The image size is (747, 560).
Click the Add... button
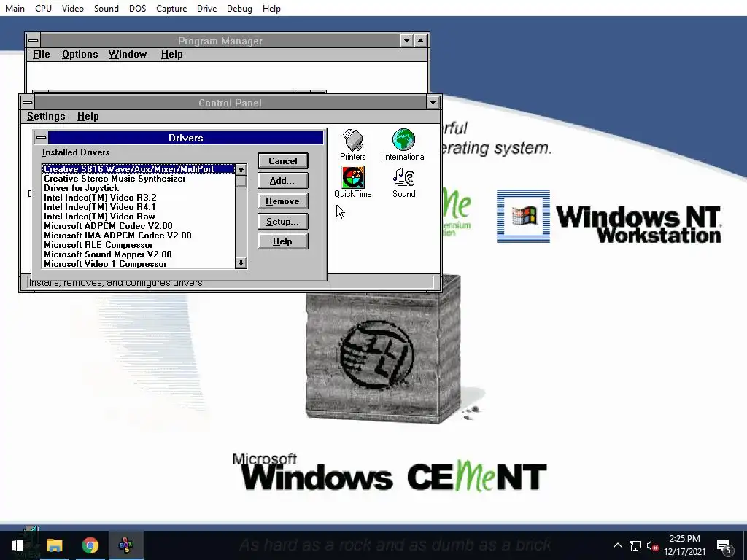pos(283,181)
